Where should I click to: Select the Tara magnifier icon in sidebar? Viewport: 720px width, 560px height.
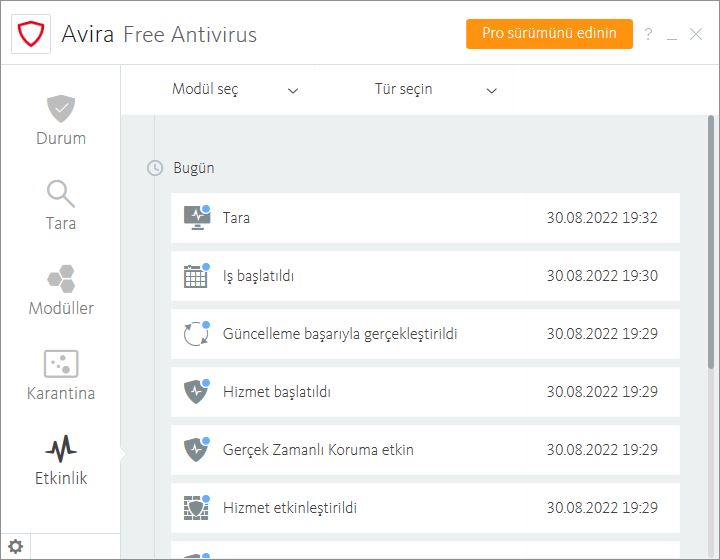pyautogui.click(x=61, y=194)
